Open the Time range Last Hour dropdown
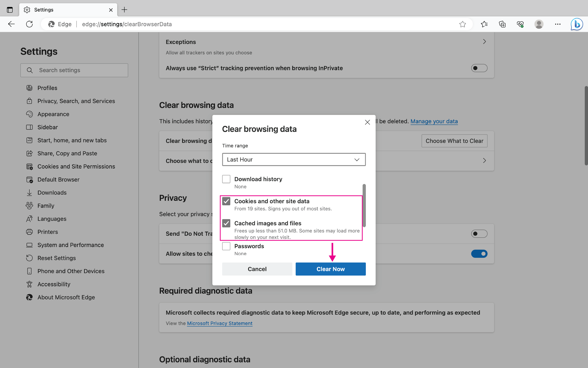The width and height of the screenshot is (588, 368). pos(294,160)
